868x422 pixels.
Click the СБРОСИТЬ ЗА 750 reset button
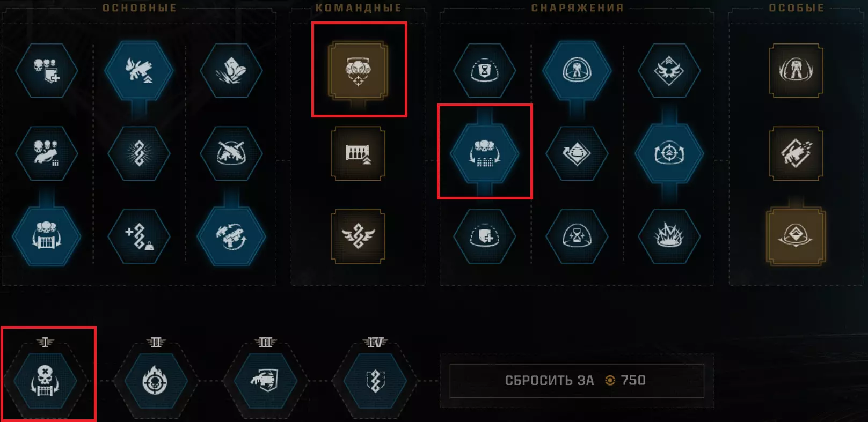click(x=577, y=381)
